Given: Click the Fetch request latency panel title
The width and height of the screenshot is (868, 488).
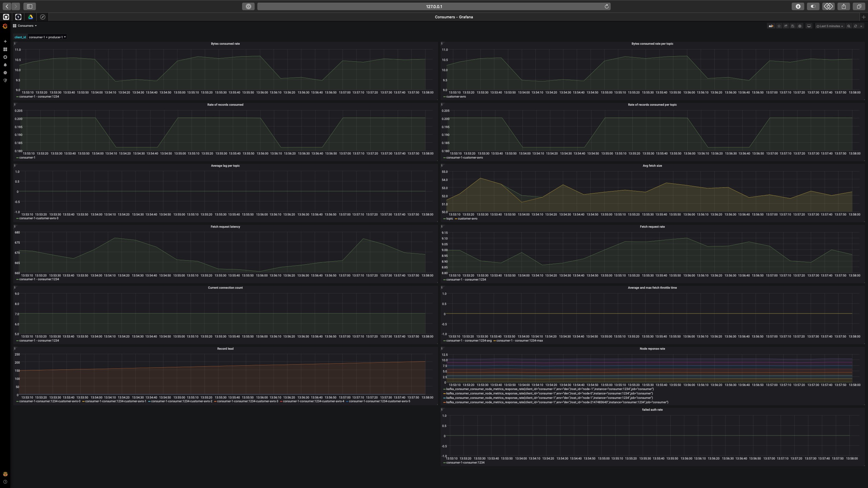Looking at the screenshot, I should click(225, 227).
